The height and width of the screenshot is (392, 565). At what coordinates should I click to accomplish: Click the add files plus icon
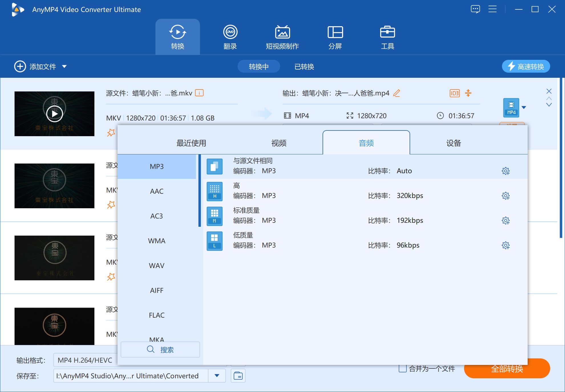click(20, 66)
